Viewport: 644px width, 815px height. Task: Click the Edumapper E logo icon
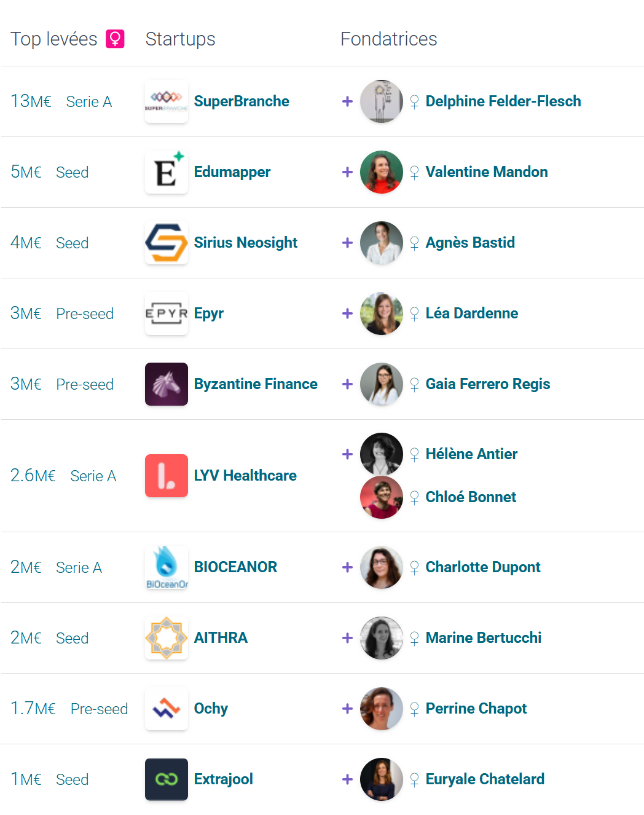(x=167, y=172)
